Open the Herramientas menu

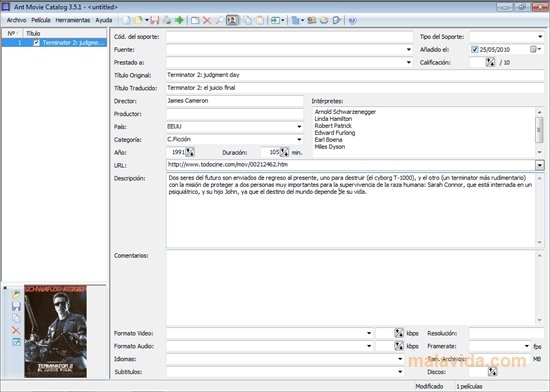73,20
